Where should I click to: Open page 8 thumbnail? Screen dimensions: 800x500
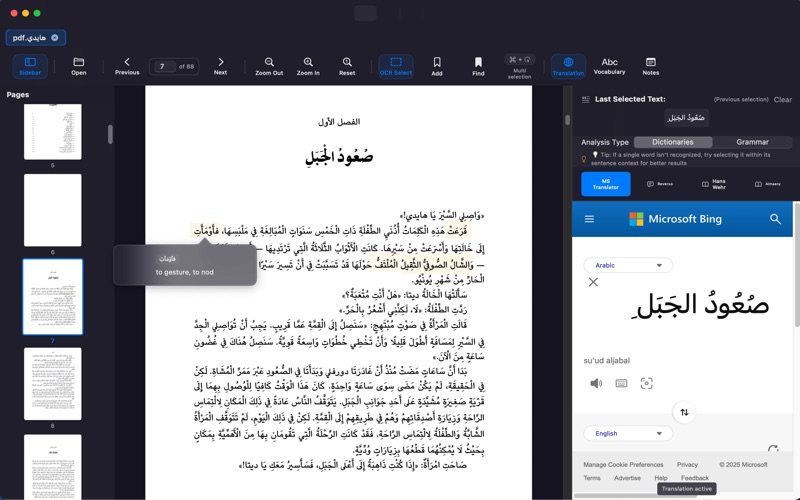pyautogui.click(x=53, y=384)
